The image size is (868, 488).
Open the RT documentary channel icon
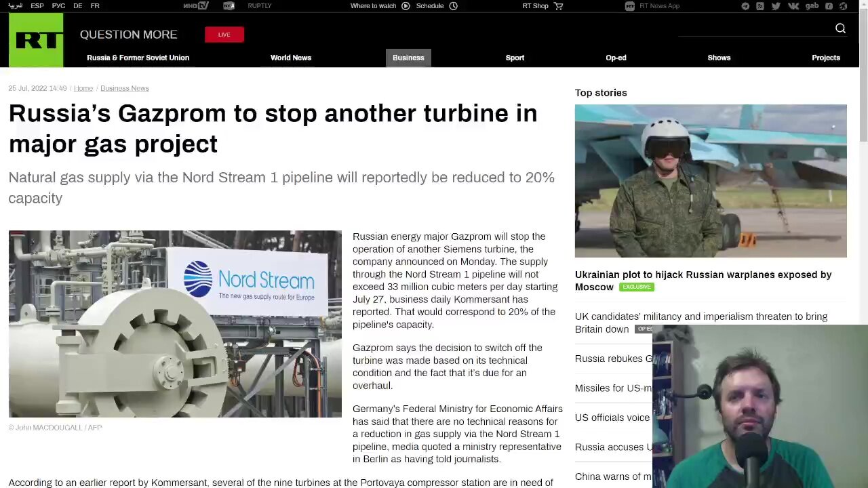pyautogui.click(x=229, y=6)
